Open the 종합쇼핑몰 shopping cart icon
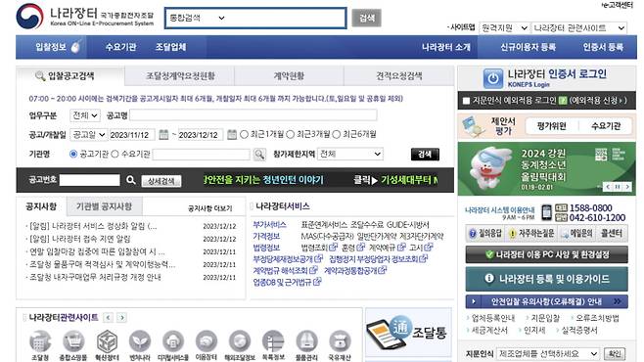Viewport: 644px width, 362px height. [73, 345]
